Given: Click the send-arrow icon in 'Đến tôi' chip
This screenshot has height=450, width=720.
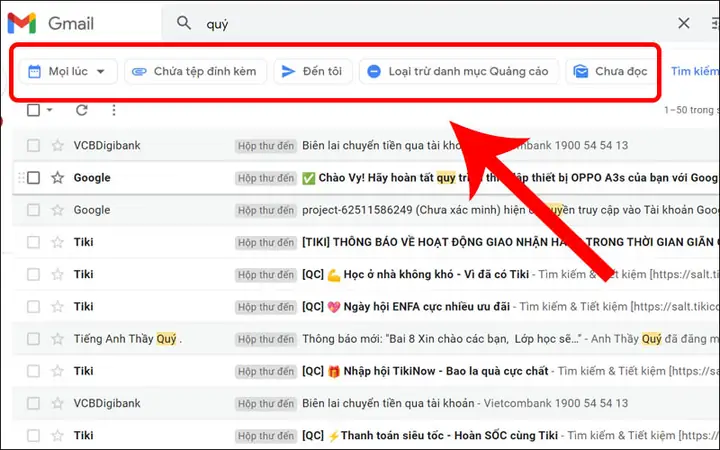Looking at the screenshot, I should point(288,72).
